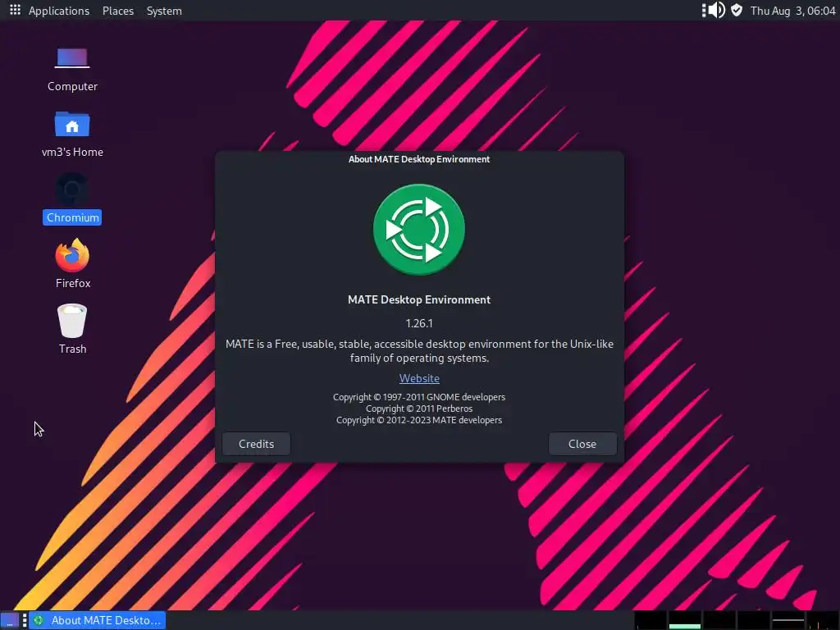Screen dimensions: 840x630
Task: Select the vm3's Home folder icon
Action: [72, 135]
